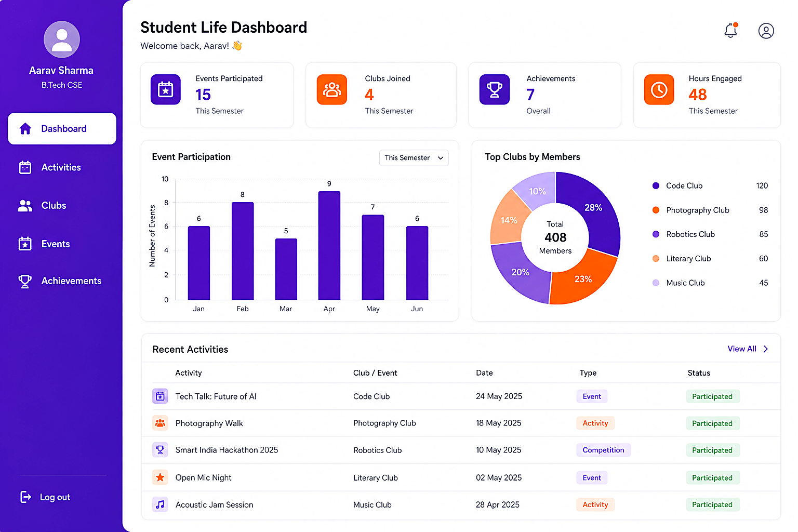Click the 02 May 2025 date
This screenshot has height=532, width=798.
[x=499, y=478]
